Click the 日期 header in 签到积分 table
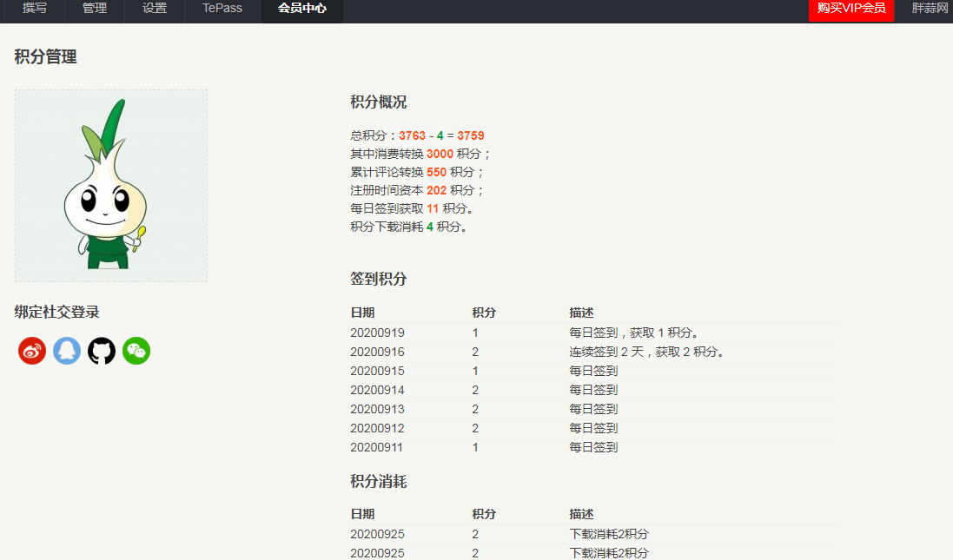This screenshot has width=953, height=560. click(362, 313)
